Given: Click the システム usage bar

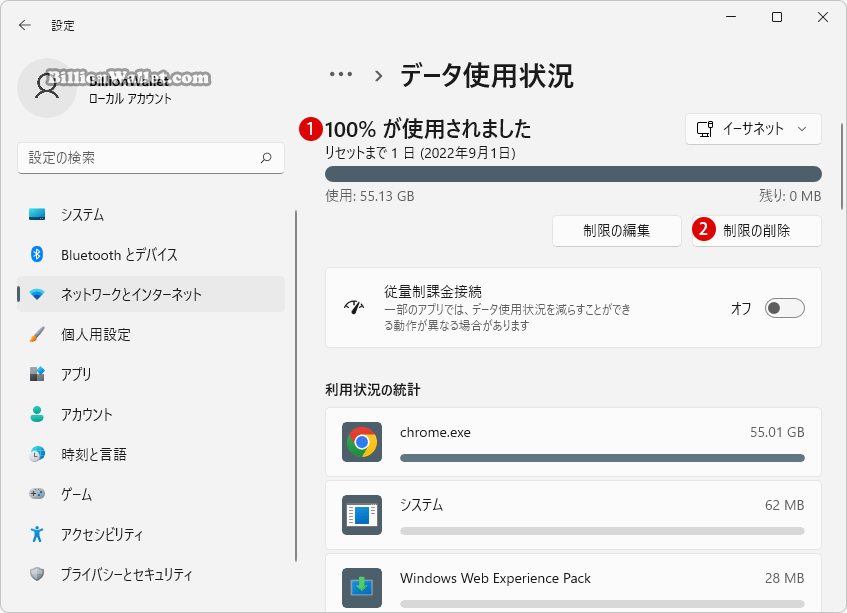Looking at the screenshot, I should click(x=602, y=531).
